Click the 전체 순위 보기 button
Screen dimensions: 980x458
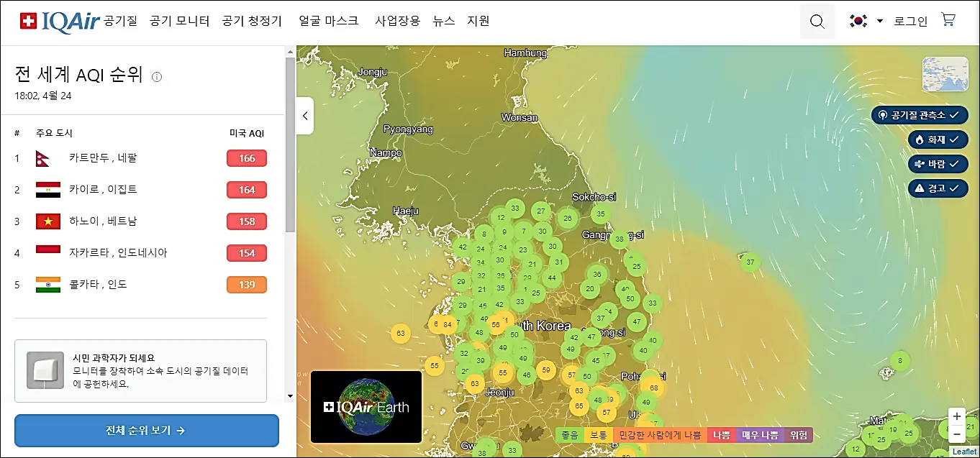point(145,431)
